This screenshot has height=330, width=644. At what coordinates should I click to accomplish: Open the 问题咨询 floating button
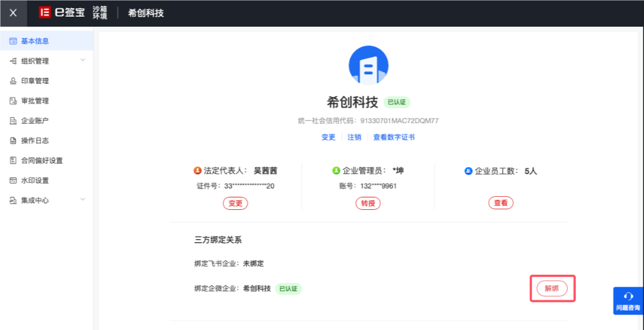[628, 301]
